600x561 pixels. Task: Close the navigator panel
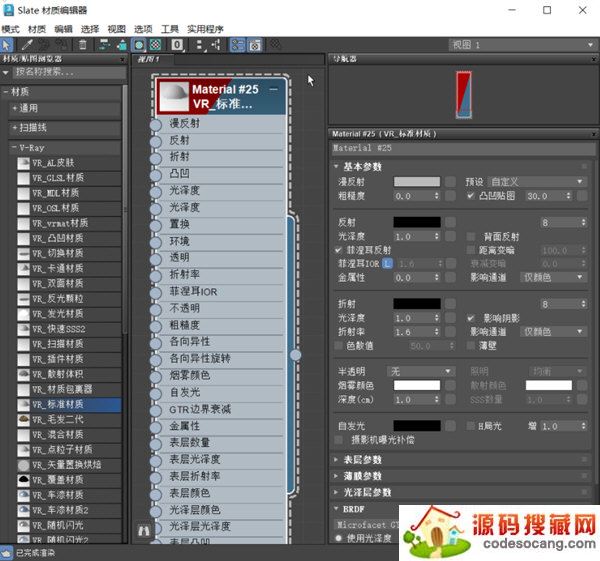pyautogui.click(x=593, y=59)
